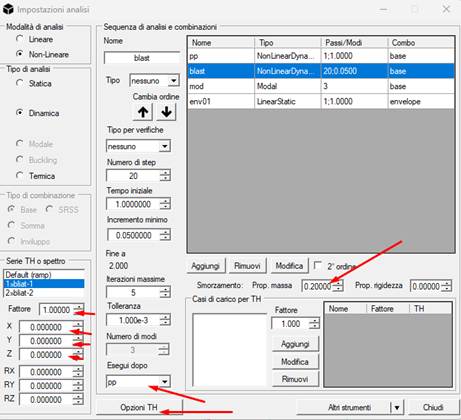Adjust Prop. rigidezza damping stepper
Viewport: 461px width, 420px height.
pos(446,286)
